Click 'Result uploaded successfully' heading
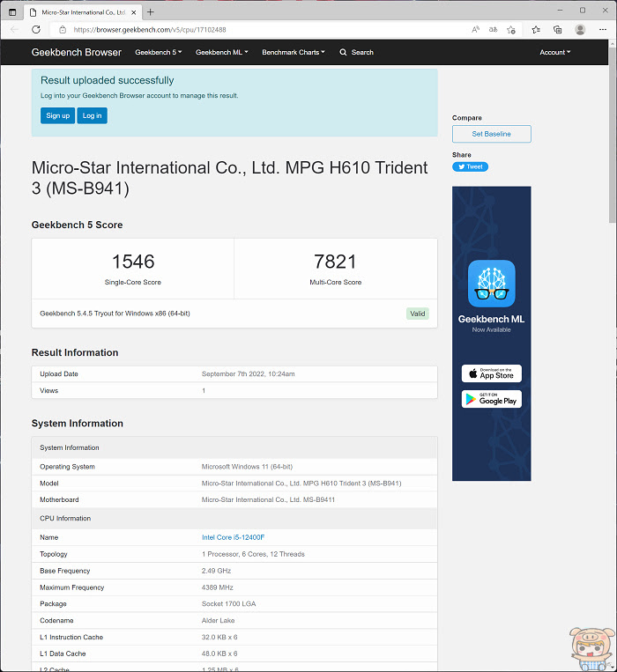Viewport: 617px width, 672px height. [108, 80]
